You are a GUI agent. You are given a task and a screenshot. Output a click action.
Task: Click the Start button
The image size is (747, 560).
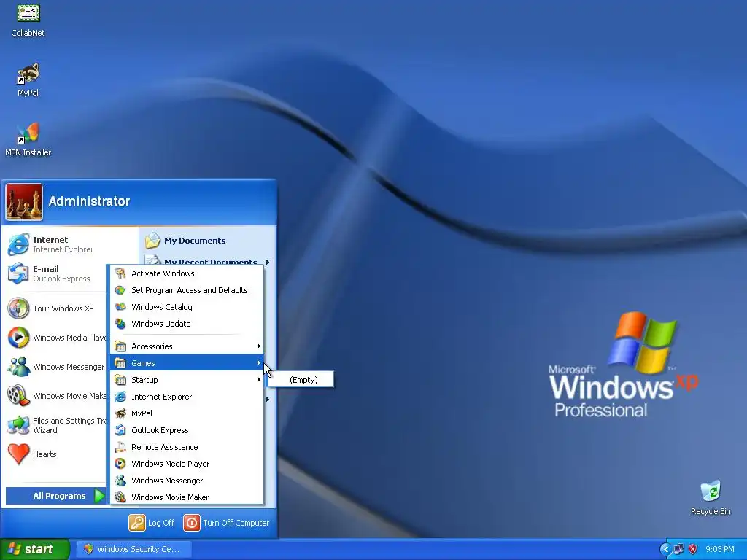pos(34,549)
